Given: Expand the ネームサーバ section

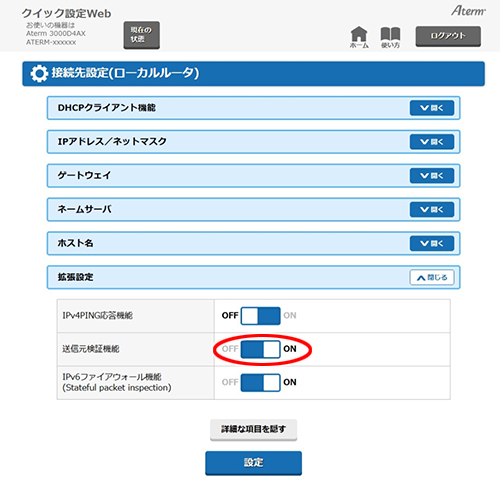Looking at the screenshot, I should tap(432, 209).
